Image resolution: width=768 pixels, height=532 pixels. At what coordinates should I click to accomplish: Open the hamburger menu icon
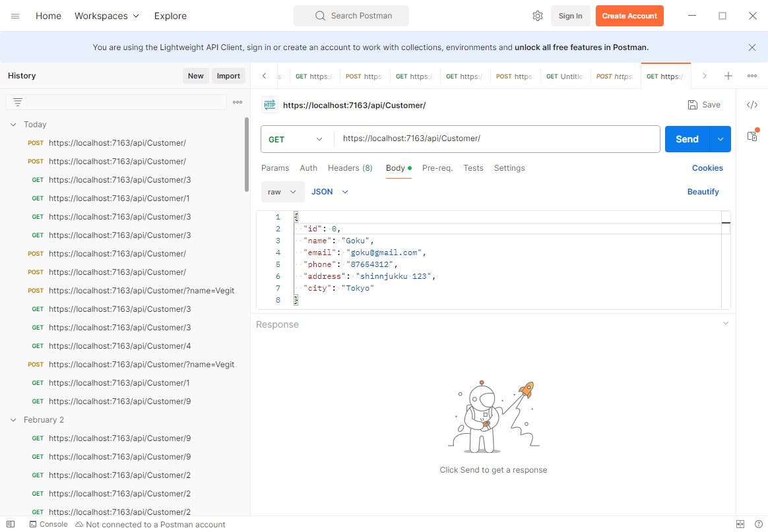click(x=15, y=16)
